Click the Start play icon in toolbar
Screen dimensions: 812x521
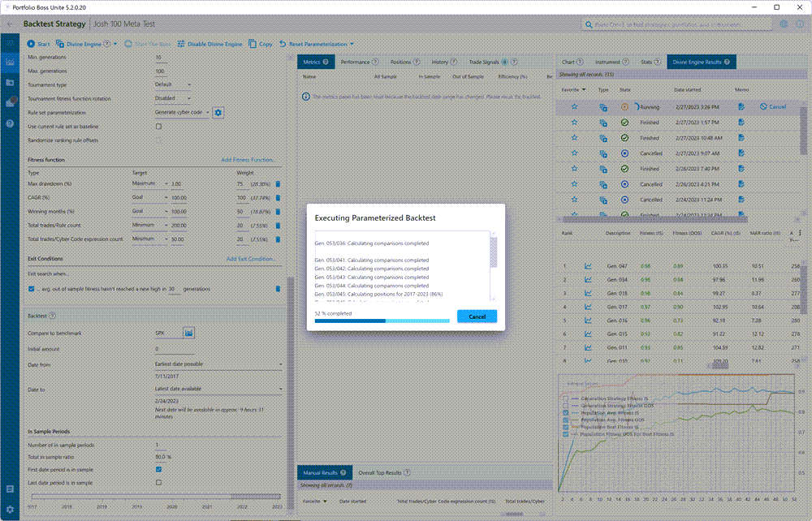31,44
